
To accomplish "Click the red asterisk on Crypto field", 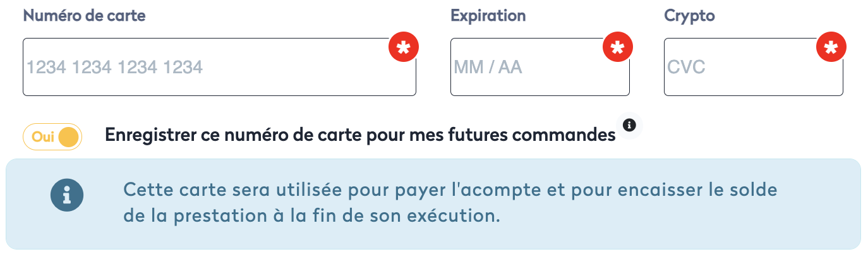I will [831, 47].
